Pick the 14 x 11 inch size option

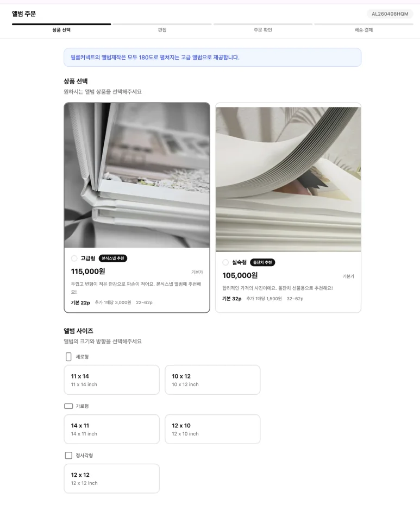click(111, 430)
